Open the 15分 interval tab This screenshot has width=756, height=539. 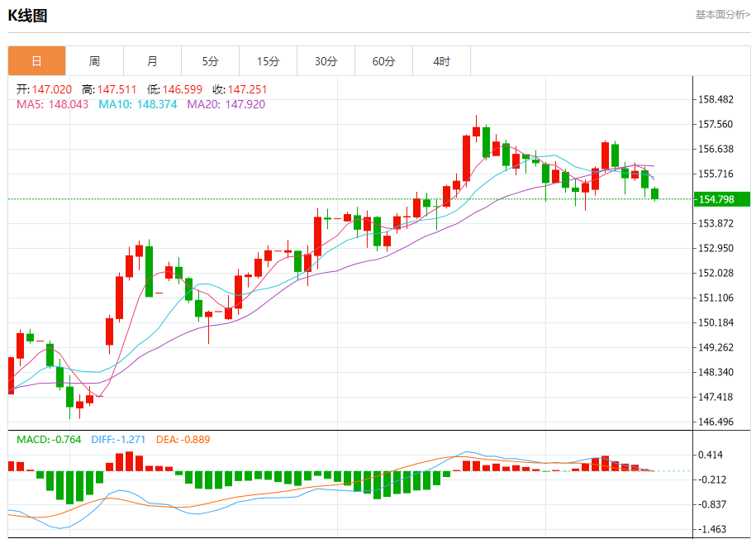(268, 61)
